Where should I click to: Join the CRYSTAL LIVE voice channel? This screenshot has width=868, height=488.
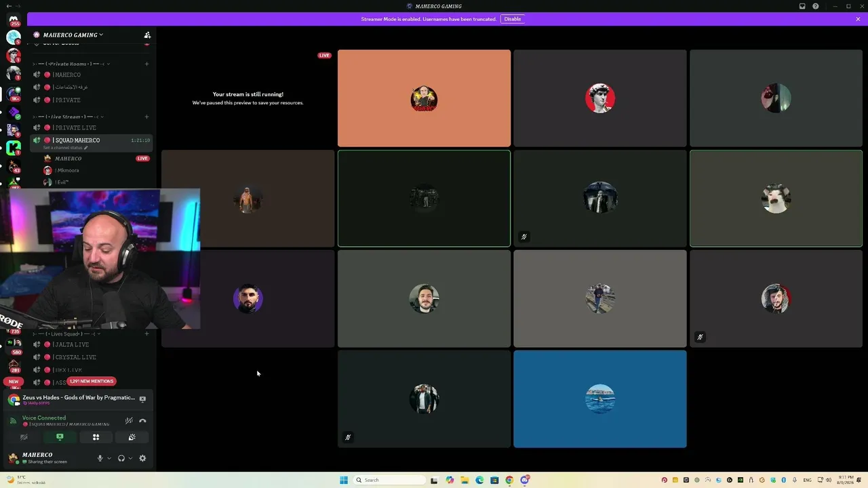(91, 357)
